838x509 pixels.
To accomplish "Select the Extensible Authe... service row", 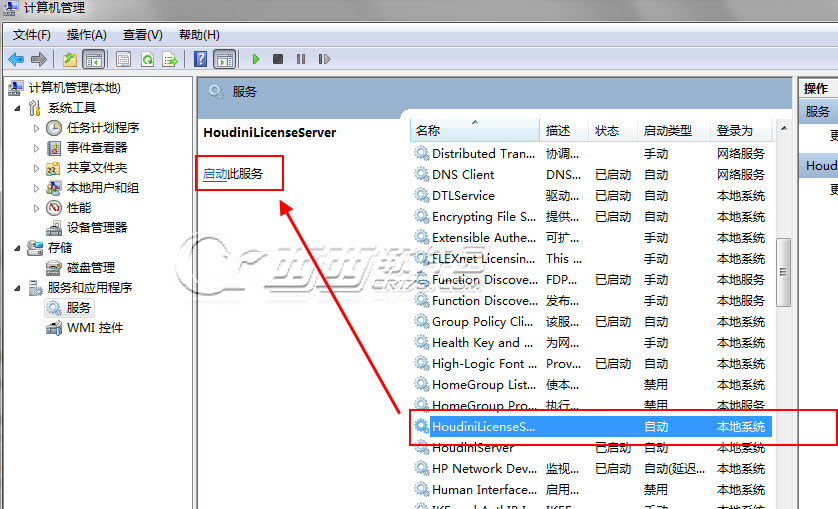I will pyautogui.click(x=592, y=237).
